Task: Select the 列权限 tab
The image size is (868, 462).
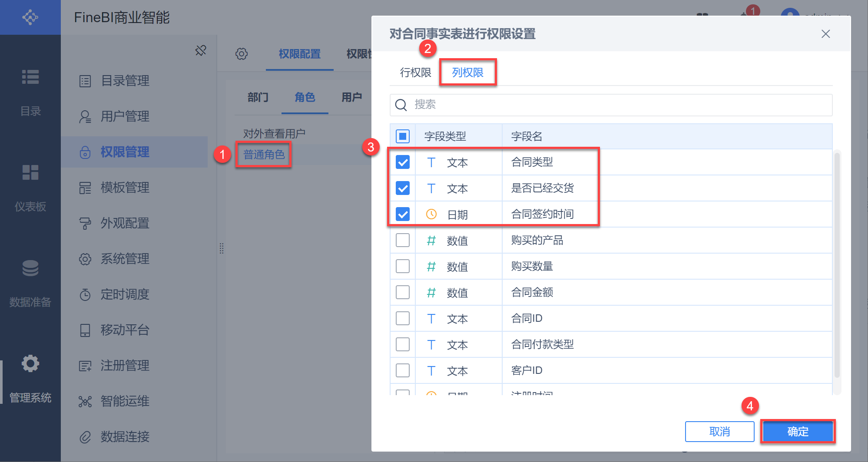Action: click(467, 73)
